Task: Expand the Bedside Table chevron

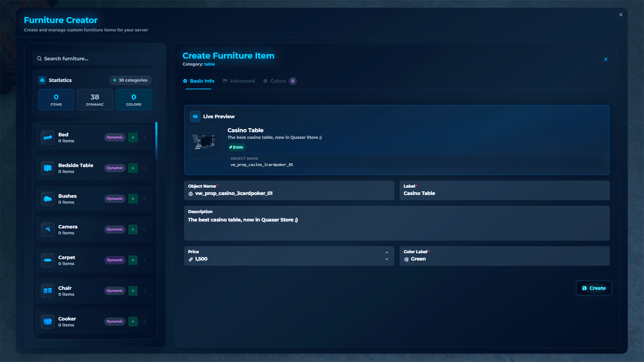Action: tap(145, 168)
